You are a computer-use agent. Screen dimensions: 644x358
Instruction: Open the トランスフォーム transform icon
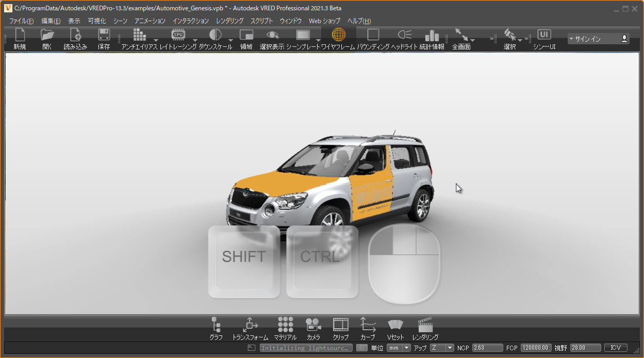250,325
